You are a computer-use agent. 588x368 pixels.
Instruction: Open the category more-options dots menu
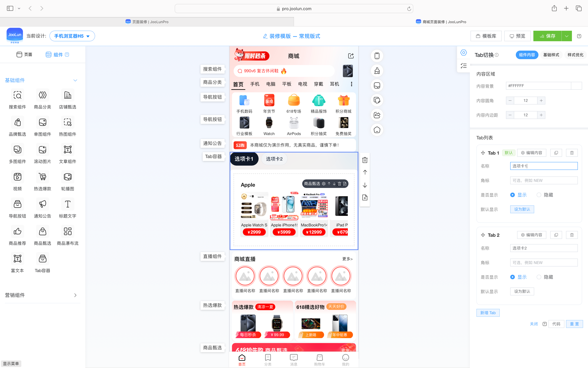coord(351,84)
